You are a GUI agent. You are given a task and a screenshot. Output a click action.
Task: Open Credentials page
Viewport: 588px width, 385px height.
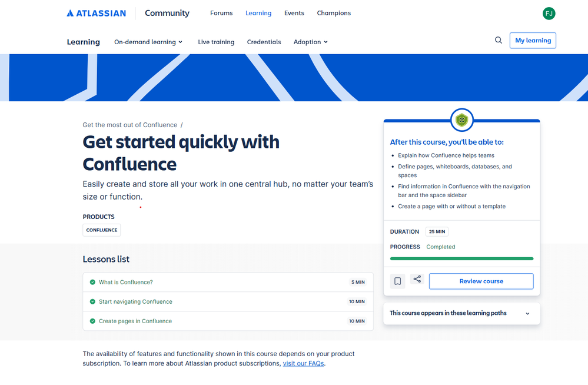[x=264, y=42]
